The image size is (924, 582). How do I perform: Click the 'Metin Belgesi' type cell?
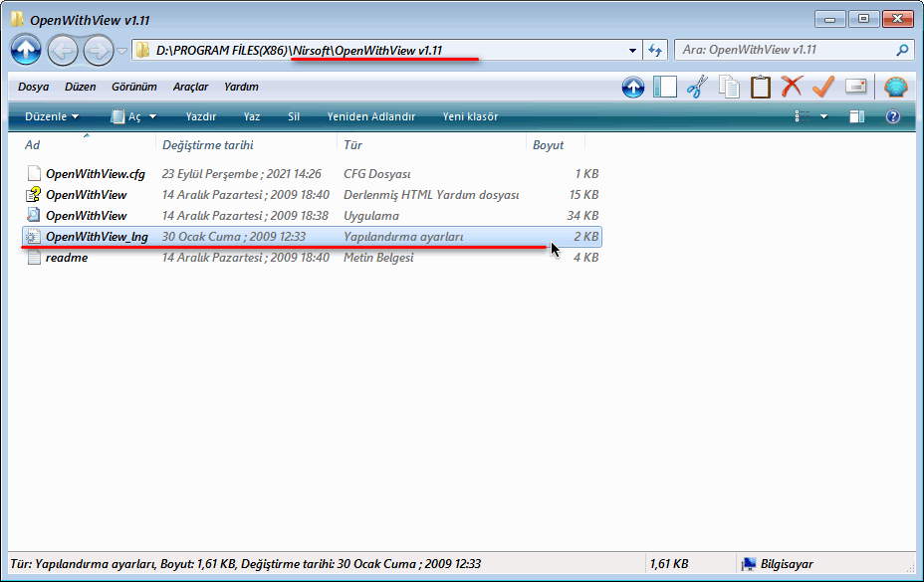coord(378,258)
